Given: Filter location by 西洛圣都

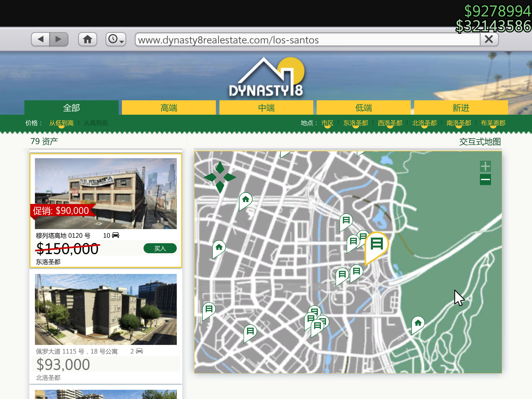Looking at the screenshot, I should [x=390, y=123].
